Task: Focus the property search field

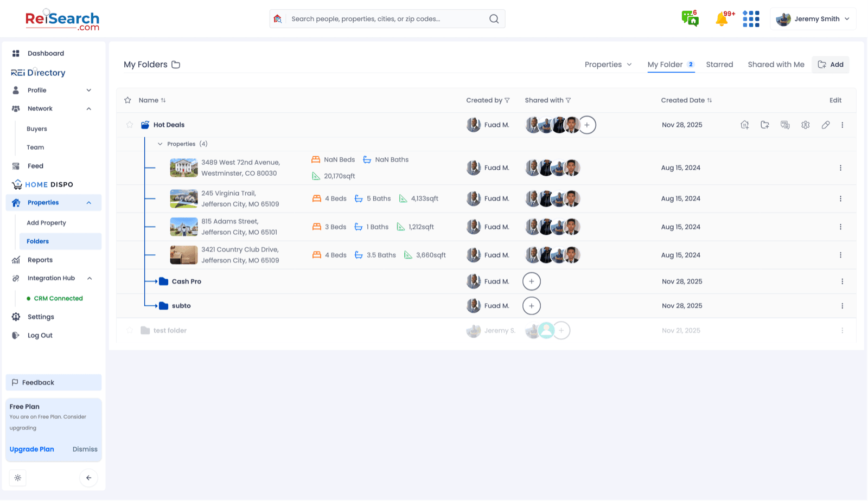Action: point(387,19)
